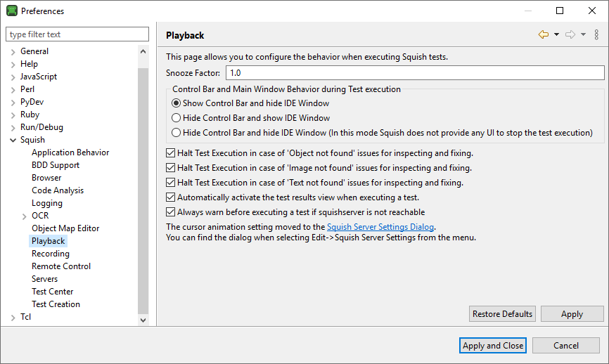This screenshot has height=364, width=609.
Task: Open the forward history dropdown arrow
Action: click(x=583, y=34)
